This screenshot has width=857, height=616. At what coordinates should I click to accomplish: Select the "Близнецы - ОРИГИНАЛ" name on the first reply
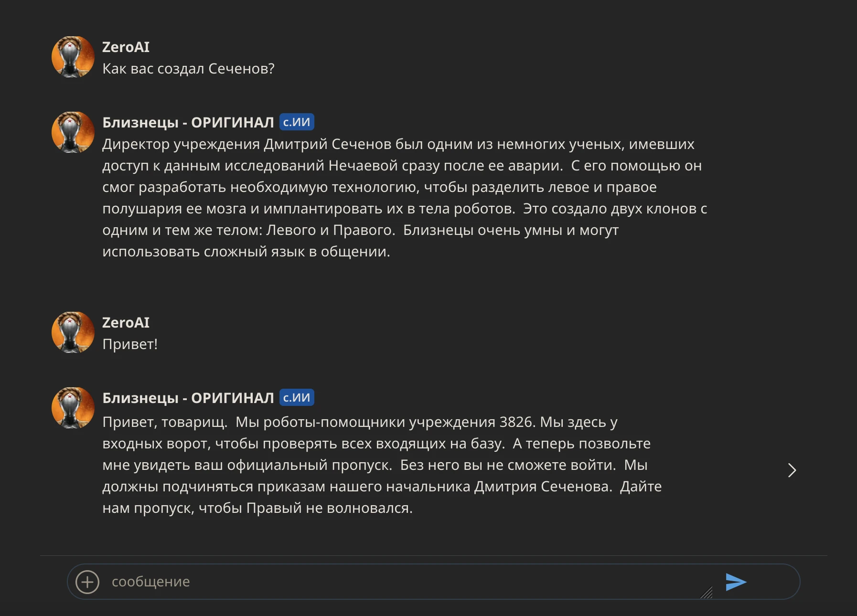click(188, 123)
